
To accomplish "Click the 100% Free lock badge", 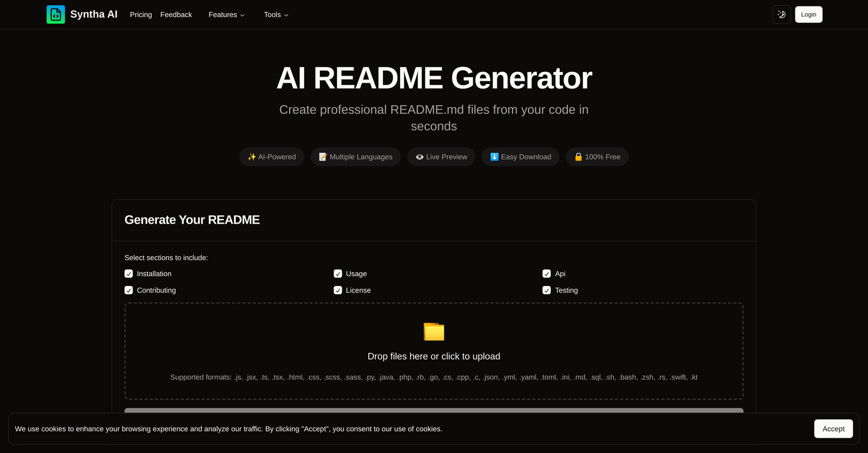I will point(579,156).
